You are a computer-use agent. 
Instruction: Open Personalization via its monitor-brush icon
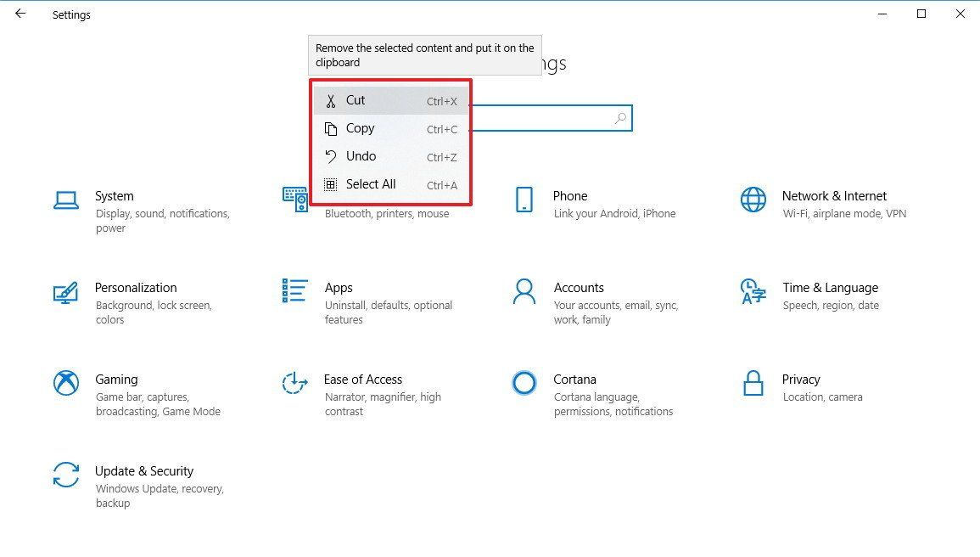click(x=66, y=292)
